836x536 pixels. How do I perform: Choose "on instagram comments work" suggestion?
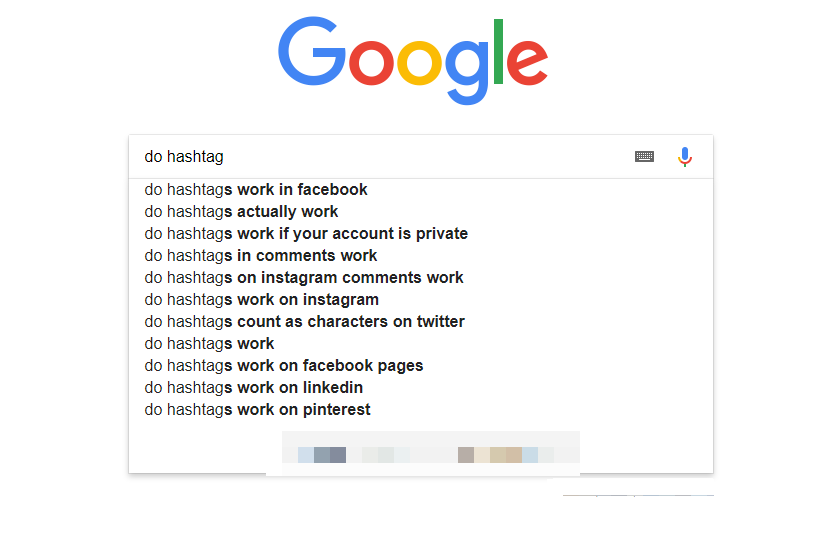304,278
